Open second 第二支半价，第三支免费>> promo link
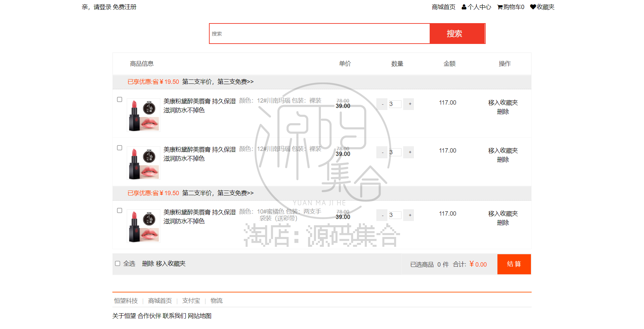Image resolution: width=644 pixels, height=329 pixels. click(x=218, y=193)
